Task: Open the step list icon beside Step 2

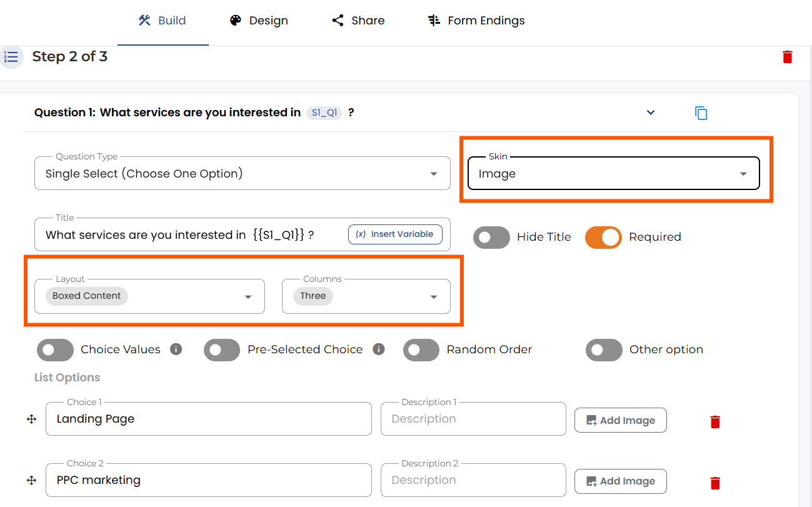Action: tap(11, 57)
